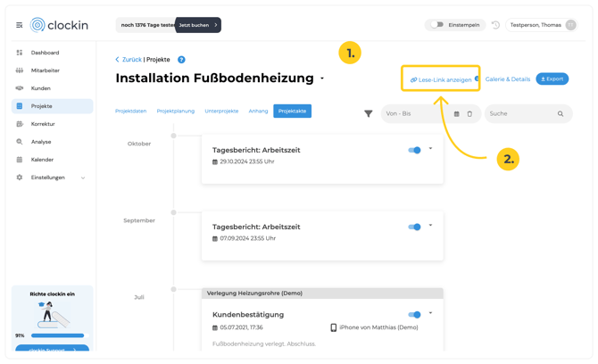Open the Testperson, Thomas user menu
The width and height of the screenshot is (598, 364).
[x=542, y=25]
